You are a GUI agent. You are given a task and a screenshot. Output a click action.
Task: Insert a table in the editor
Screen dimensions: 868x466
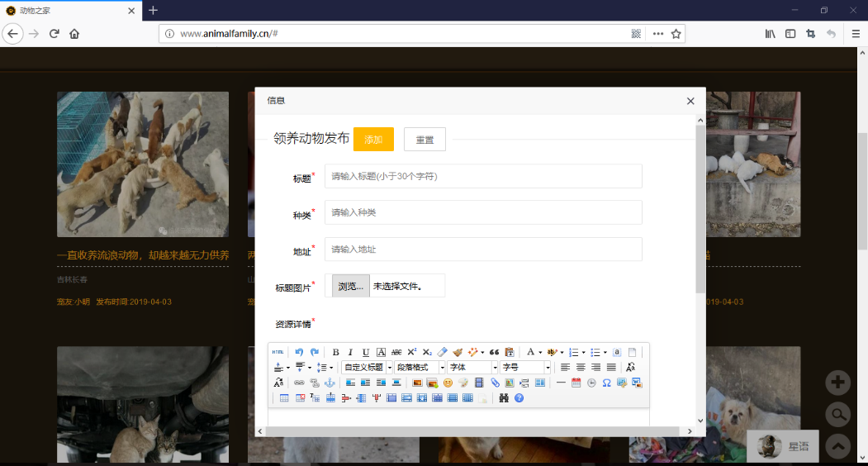click(x=284, y=398)
